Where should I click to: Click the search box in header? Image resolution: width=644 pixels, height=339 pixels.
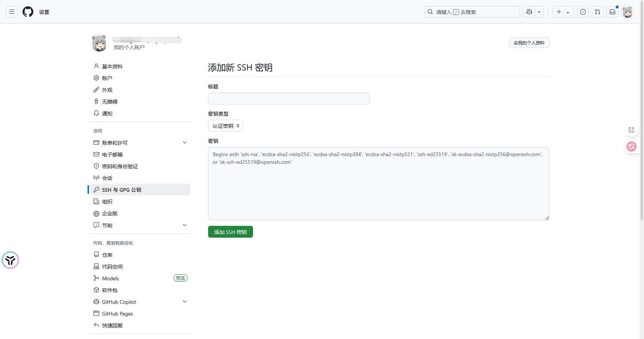[472, 12]
